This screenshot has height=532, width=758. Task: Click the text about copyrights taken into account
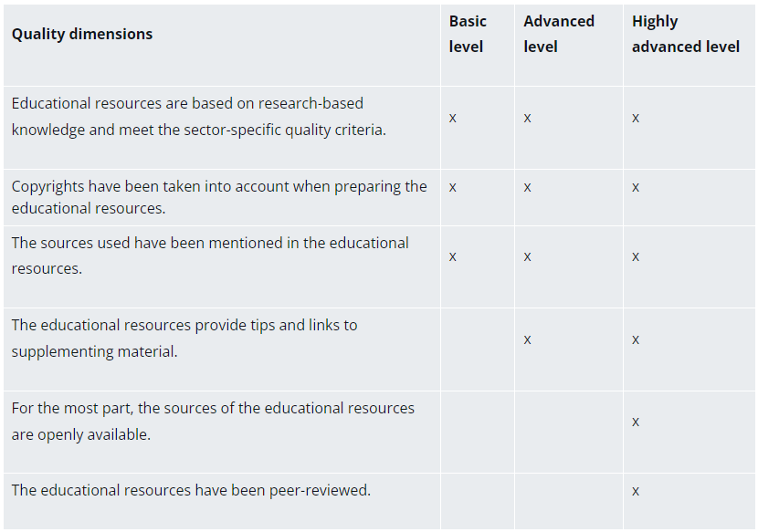219,197
